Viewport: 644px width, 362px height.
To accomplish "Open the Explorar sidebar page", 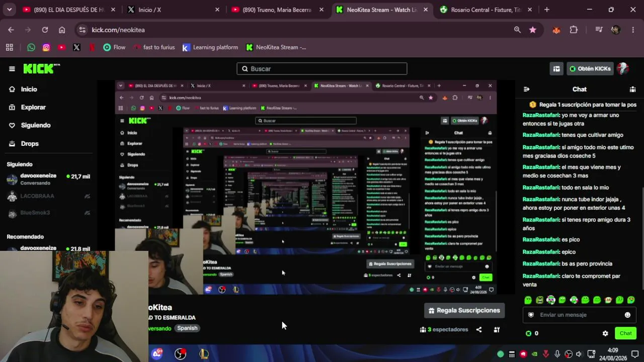I will pos(27,107).
